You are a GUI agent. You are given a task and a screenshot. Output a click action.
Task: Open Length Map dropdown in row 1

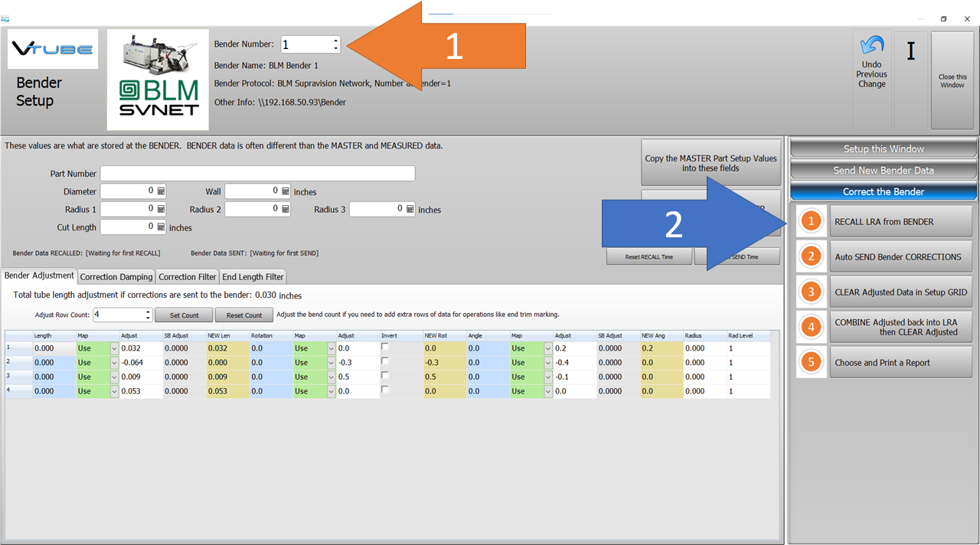click(114, 348)
